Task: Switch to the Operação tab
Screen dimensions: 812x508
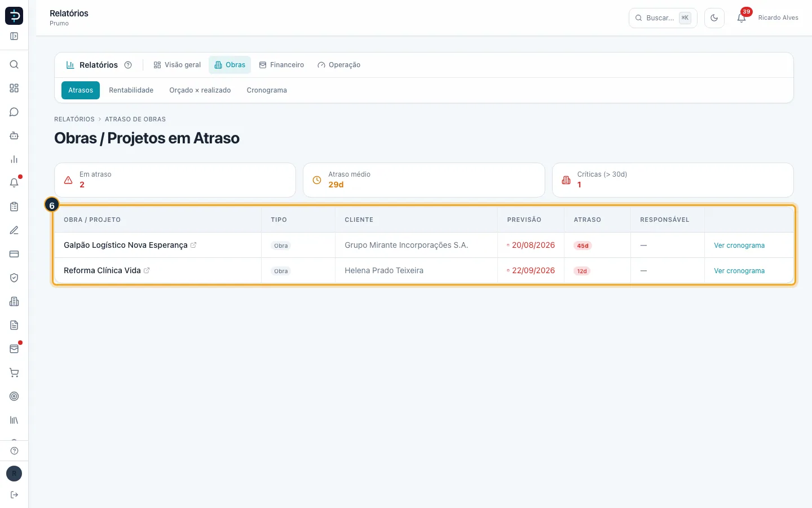Action: [x=339, y=65]
